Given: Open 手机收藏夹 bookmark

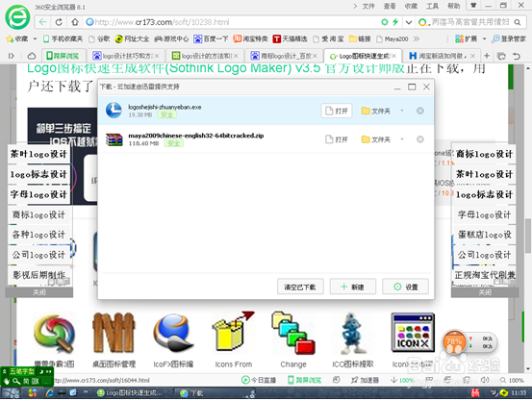Looking at the screenshot, I should click(63, 39).
